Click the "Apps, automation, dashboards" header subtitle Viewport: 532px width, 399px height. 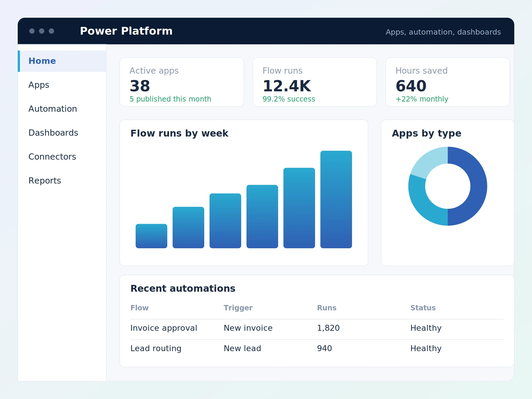(x=443, y=32)
